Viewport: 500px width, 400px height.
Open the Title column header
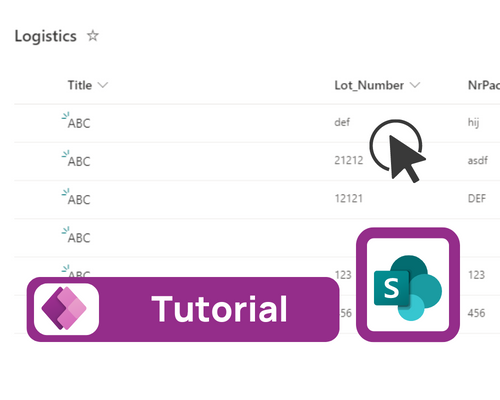(80, 85)
